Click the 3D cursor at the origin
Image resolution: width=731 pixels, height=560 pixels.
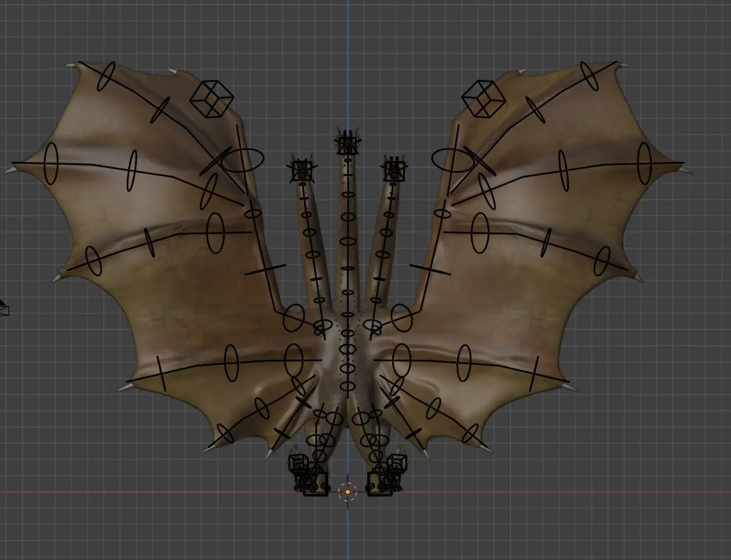click(347, 491)
